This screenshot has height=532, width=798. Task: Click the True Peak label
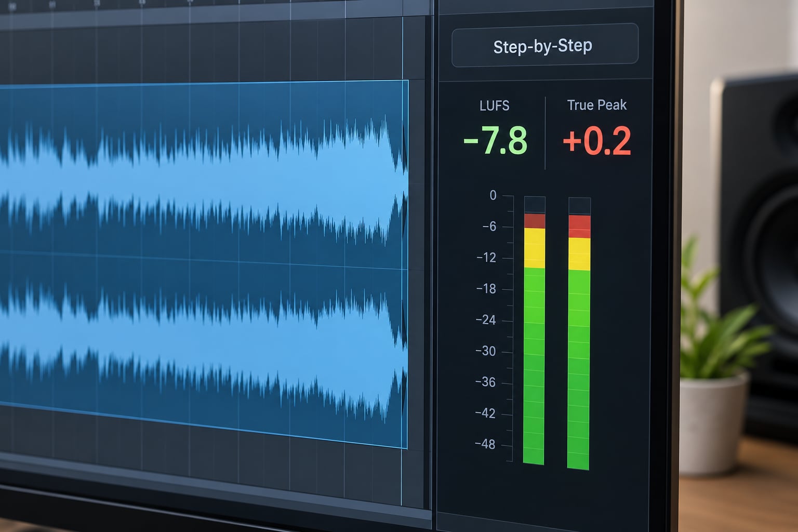coord(597,105)
